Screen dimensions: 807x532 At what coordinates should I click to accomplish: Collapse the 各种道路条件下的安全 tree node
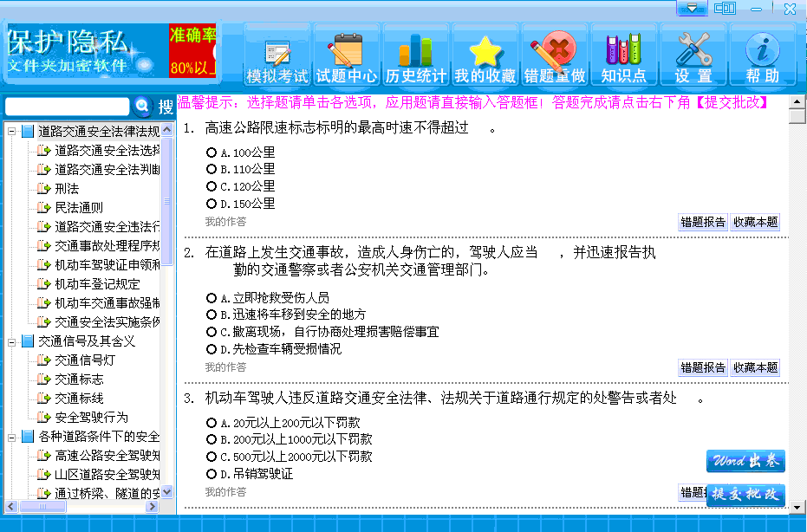[x=12, y=438]
